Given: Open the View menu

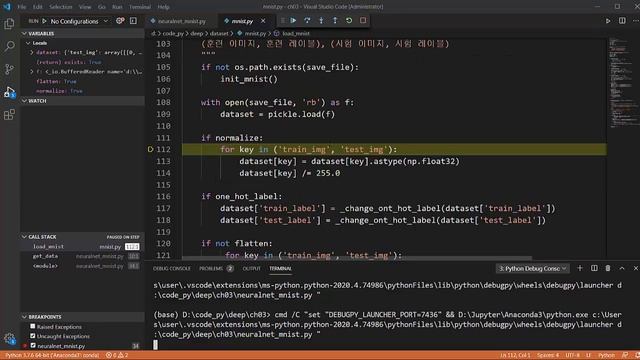Looking at the screenshot, I should [85, 7].
